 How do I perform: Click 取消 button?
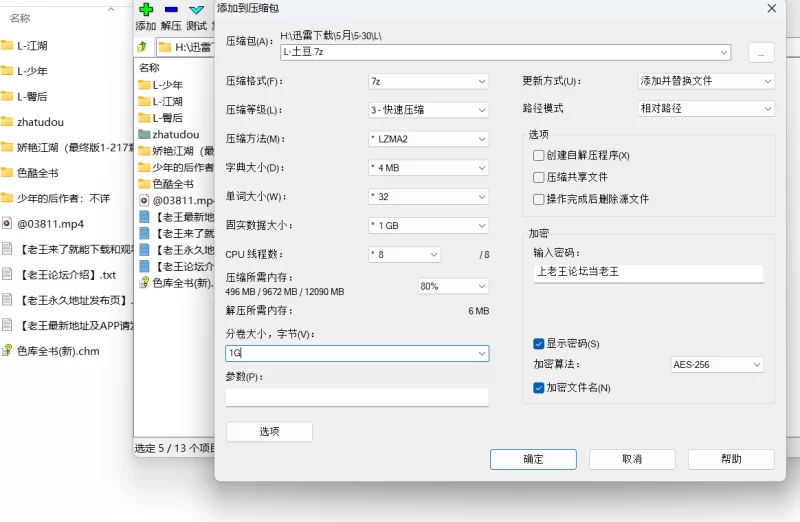point(632,459)
